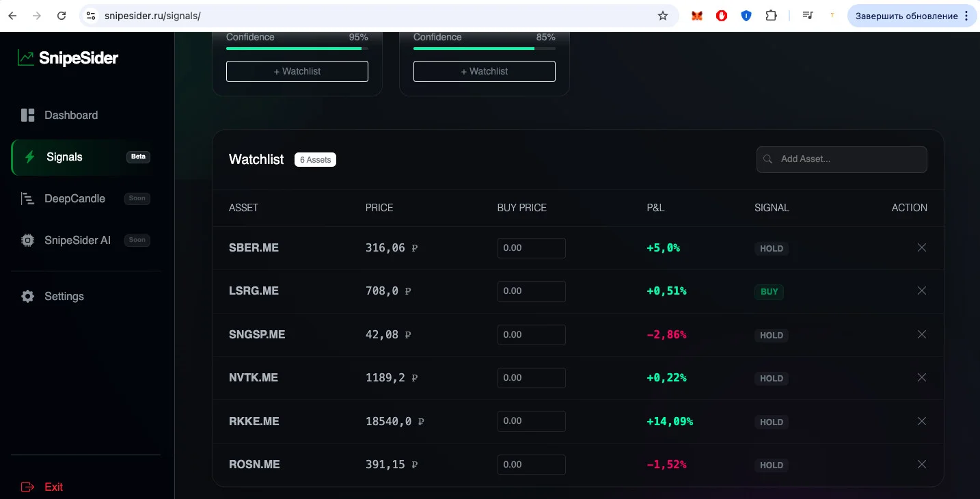The width and height of the screenshot is (980, 499).
Task: Focus the Add Asset search field
Action: tap(842, 159)
